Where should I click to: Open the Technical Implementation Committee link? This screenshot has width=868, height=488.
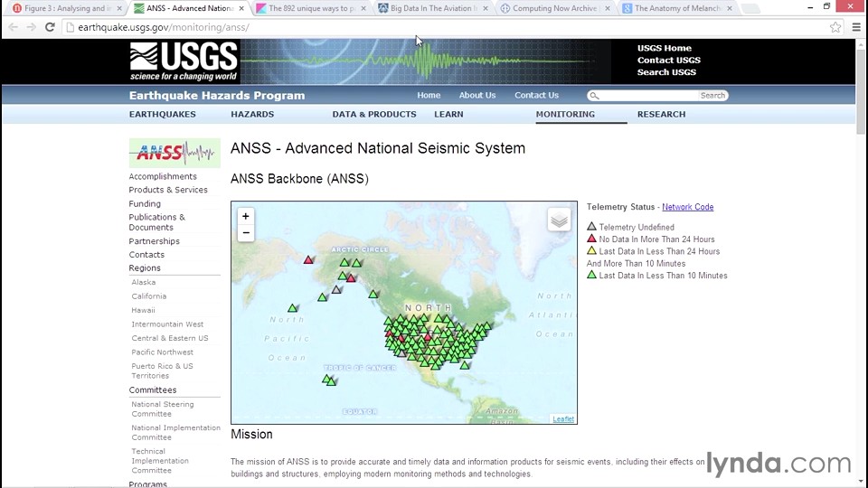pyautogui.click(x=160, y=461)
